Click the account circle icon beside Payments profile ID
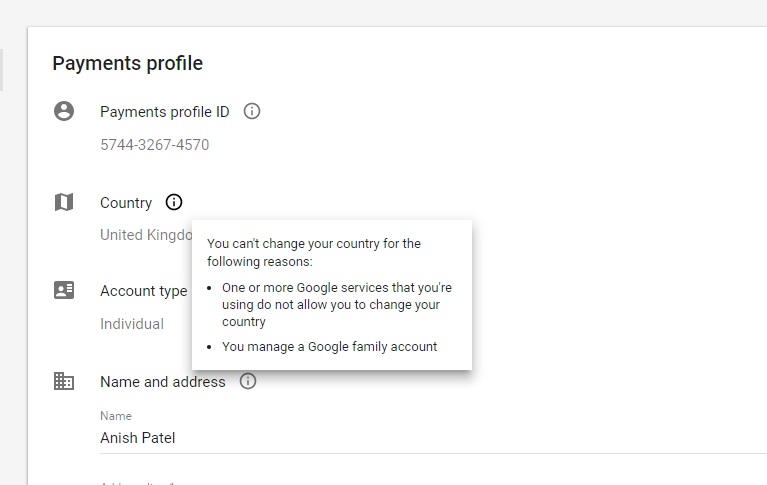 tap(64, 111)
